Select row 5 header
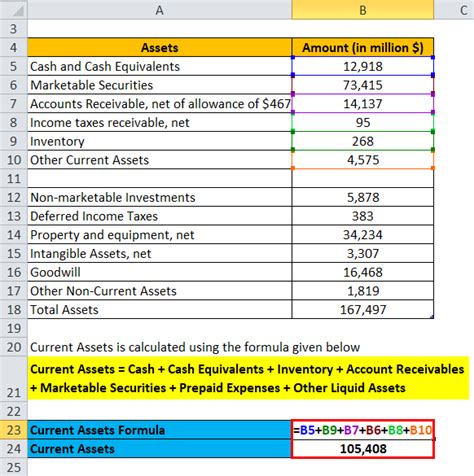Screen dimensions: 474x476 [x=14, y=66]
